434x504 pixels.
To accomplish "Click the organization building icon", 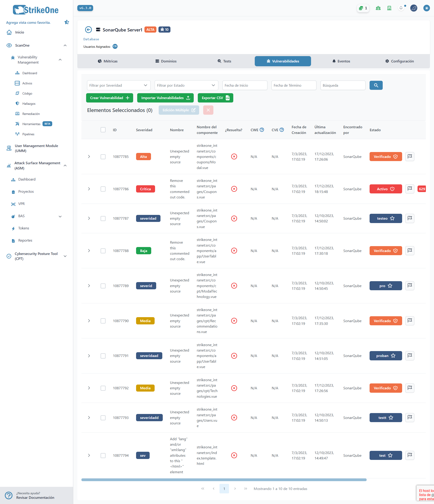I will coord(389,8).
